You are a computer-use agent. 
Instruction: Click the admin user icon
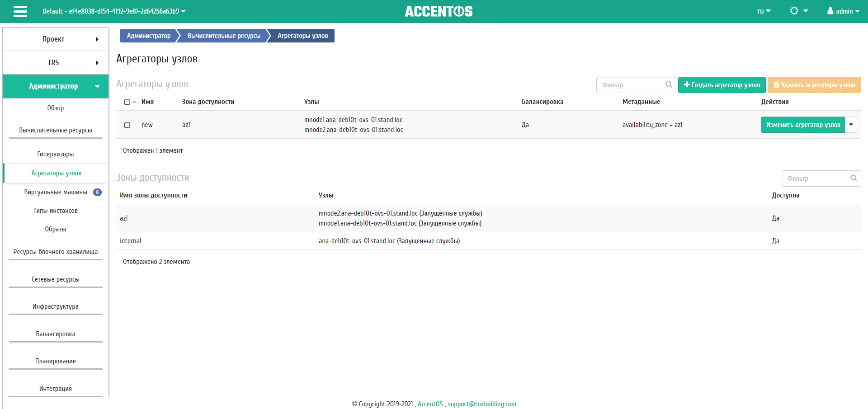click(x=830, y=11)
